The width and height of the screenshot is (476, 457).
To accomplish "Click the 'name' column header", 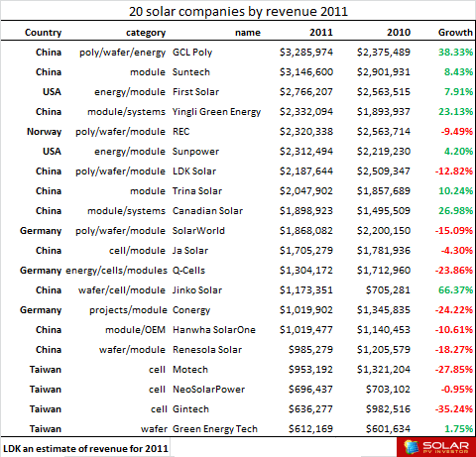I will [x=248, y=33].
